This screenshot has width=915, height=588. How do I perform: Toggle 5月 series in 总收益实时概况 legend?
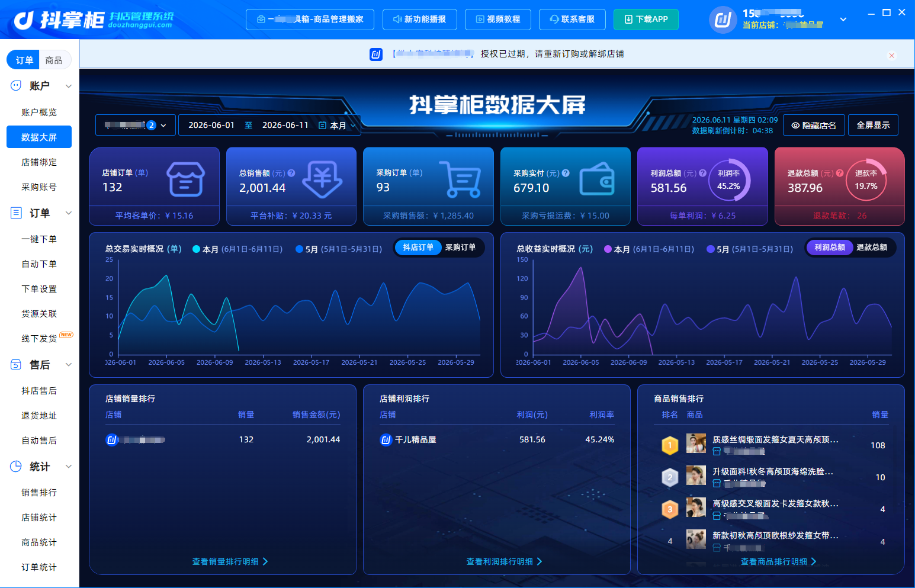750,249
